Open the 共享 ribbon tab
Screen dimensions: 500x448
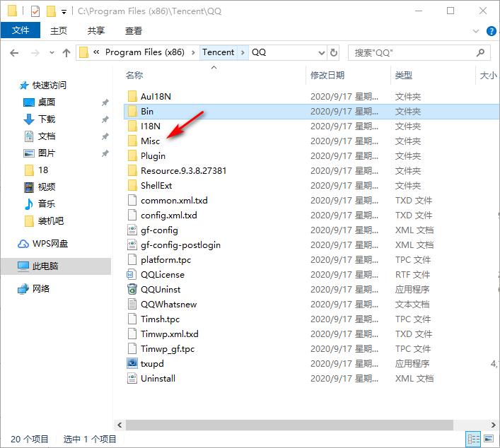(96, 30)
